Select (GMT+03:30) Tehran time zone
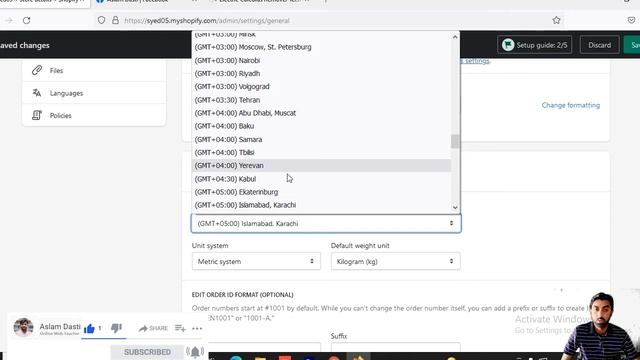The height and width of the screenshot is (360, 640). 321,100
